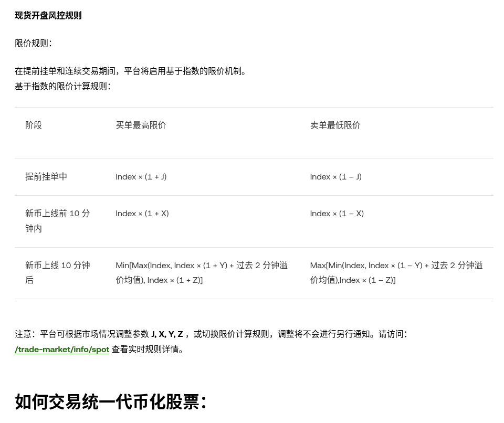Click the cell Index × (1 – X)
This screenshot has height=423, width=504.
[337, 214]
